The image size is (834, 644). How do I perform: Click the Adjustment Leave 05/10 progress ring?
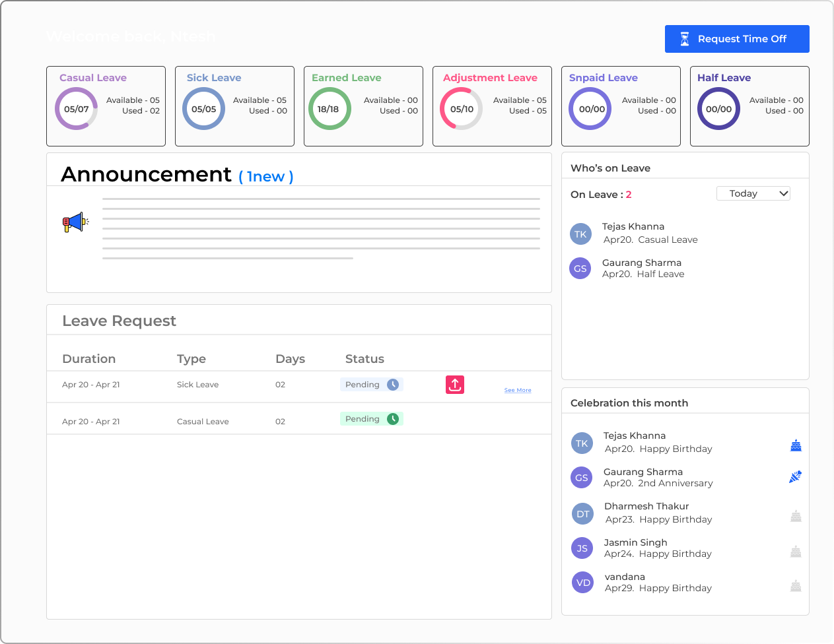tap(462, 109)
